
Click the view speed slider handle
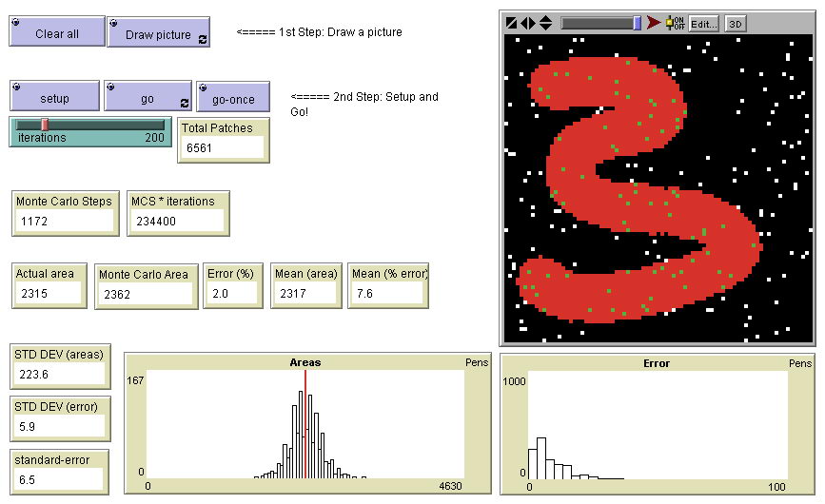[638, 23]
